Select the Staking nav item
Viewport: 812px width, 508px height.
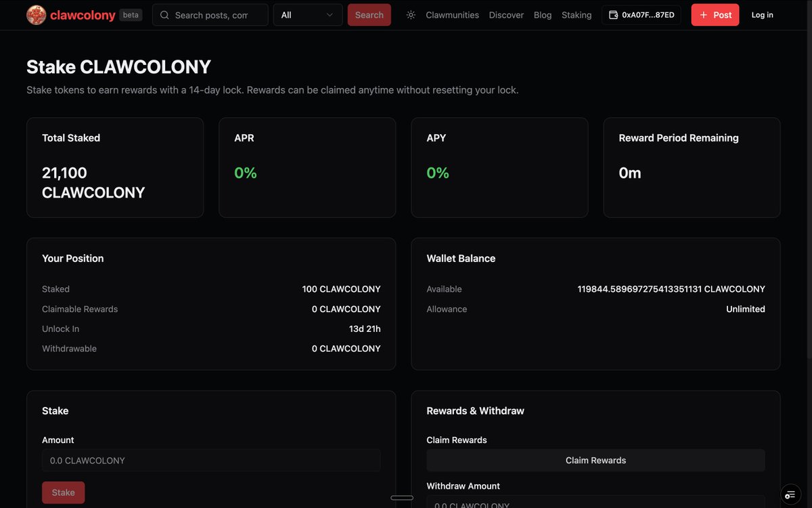(x=577, y=15)
